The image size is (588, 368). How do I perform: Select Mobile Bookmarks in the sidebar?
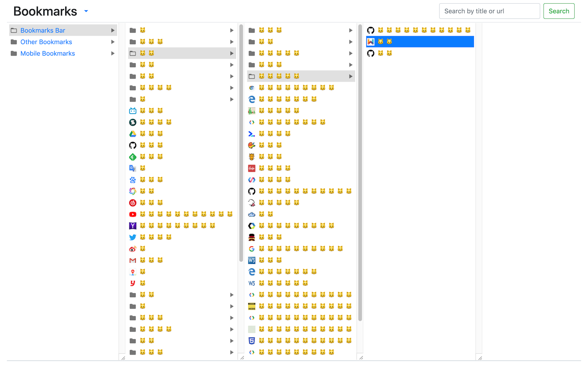48,53
